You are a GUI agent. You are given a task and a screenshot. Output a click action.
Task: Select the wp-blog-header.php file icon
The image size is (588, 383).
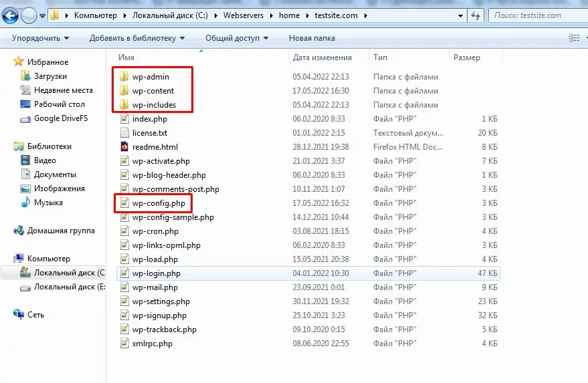pyautogui.click(x=124, y=175)
